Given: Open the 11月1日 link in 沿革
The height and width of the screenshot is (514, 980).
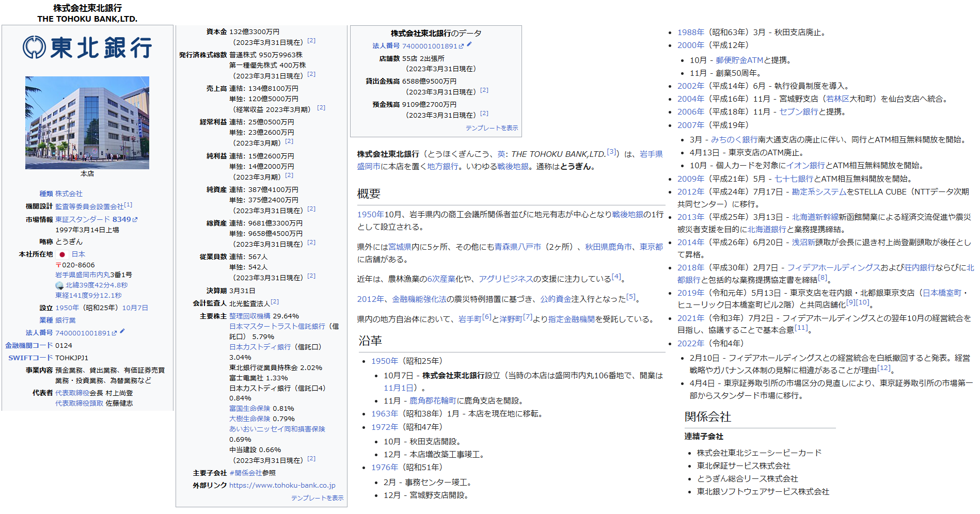Looking at the screenshot, I should [399, 388].
